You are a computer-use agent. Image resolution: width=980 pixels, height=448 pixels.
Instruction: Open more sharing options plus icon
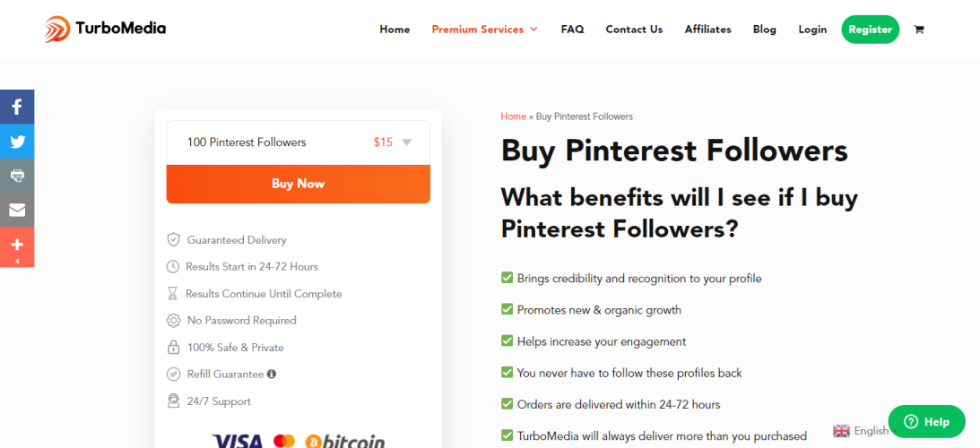17,245
